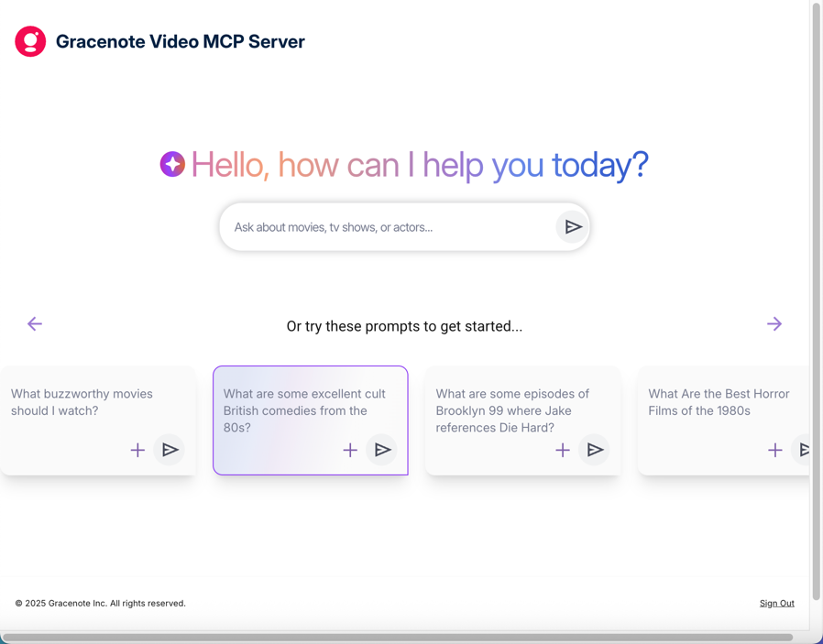The image size is (823, 644).
Task: Click the Gracenote logo icon
Action: pyautogui.click(x=30, y=41)
